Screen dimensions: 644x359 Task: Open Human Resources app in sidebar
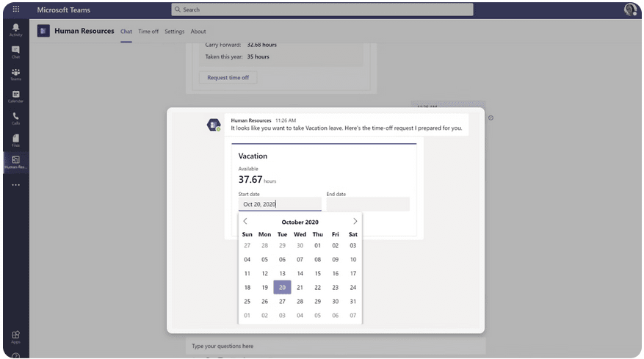pyautogui.click(x=15, y=162)
